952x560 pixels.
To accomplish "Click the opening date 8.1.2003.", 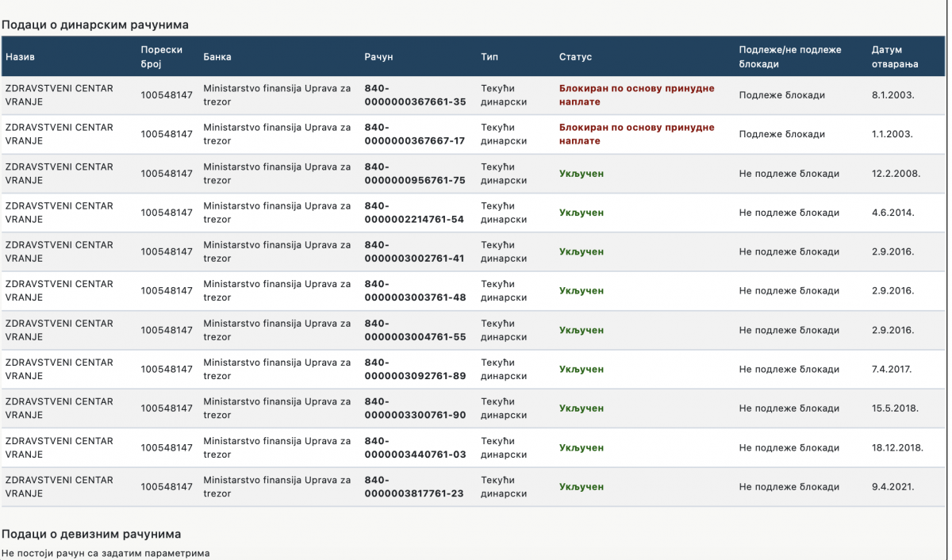I will (x=892, y=95).
